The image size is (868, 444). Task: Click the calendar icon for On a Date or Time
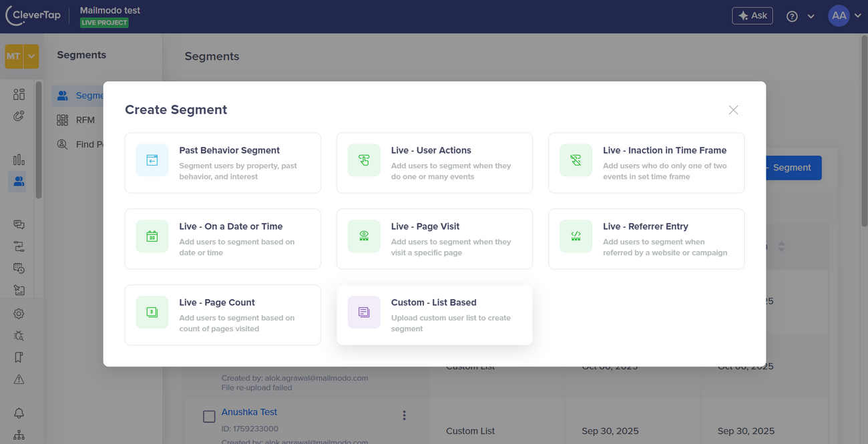[152, 236]
